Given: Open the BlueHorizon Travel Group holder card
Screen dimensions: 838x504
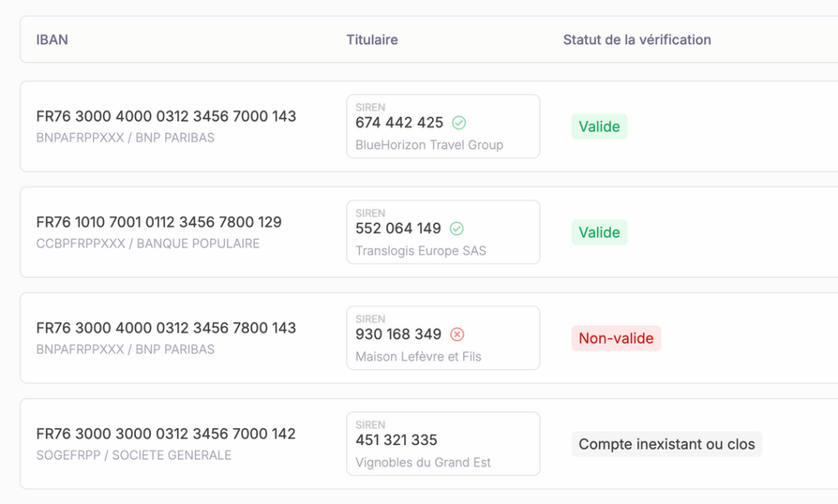Looking at the screenshot, I should pyautogui.click(x=443, y=126).
